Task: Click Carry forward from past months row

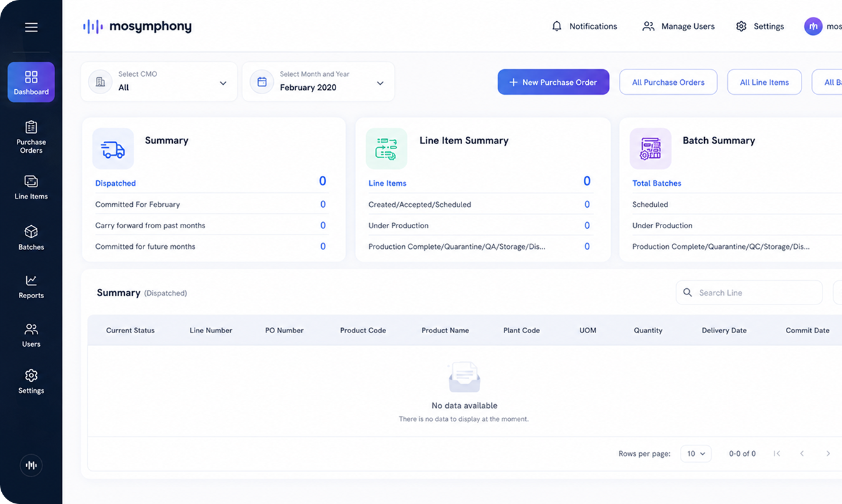Action: click(211, 225)
